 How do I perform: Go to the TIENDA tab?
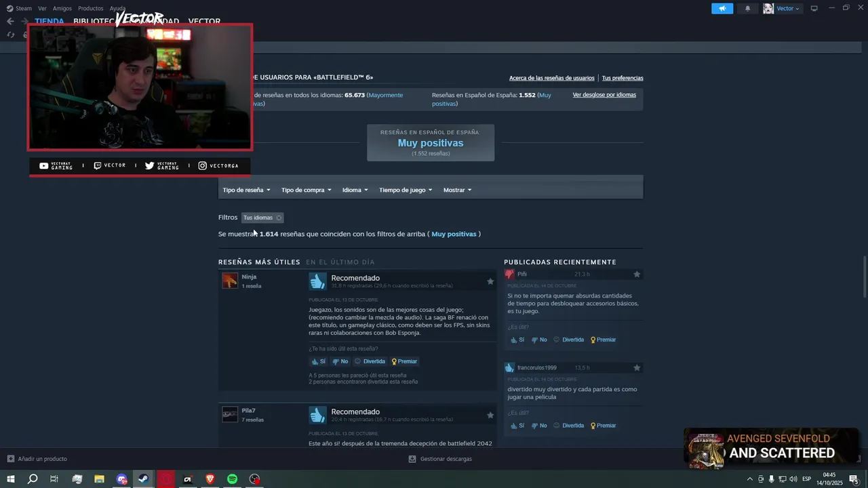(x=50, y=21)
